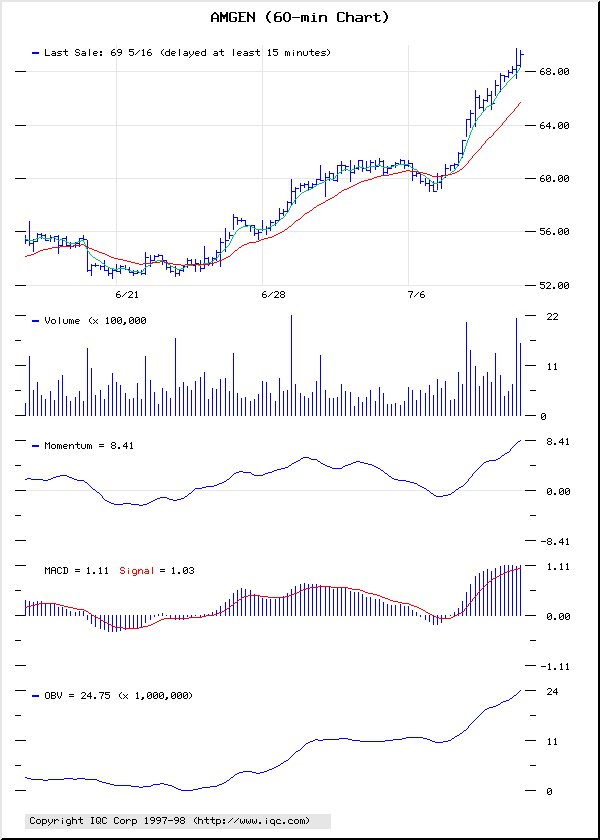
Task: Click the 8.41 momentum axis value
Action: pos(557,441)
